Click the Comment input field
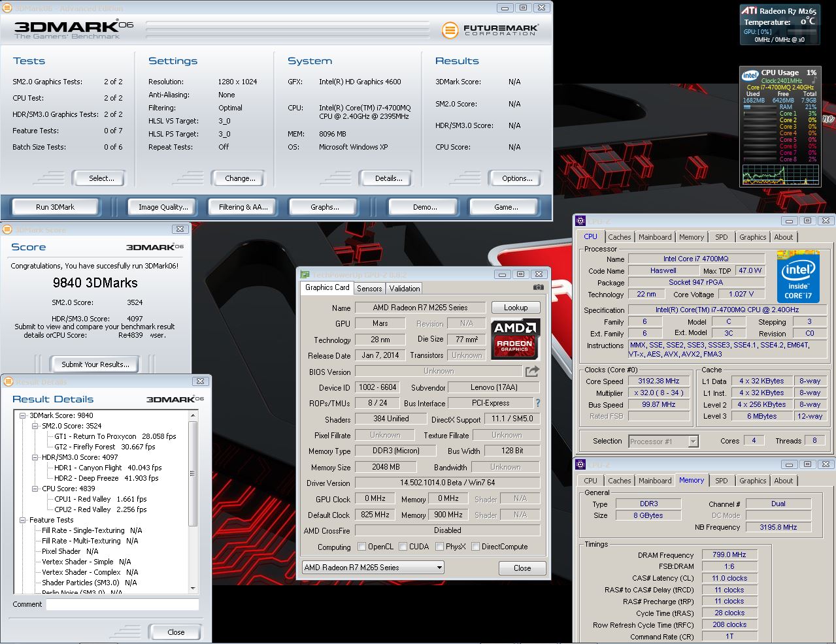The width and height of the screenshot is (836, 644). (x=122, y=605)
